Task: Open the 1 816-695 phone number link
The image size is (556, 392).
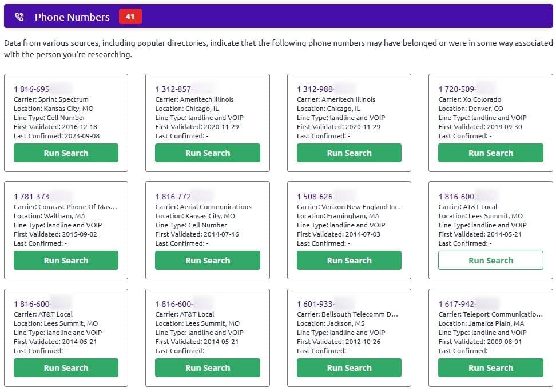Action: click(42, 89)
